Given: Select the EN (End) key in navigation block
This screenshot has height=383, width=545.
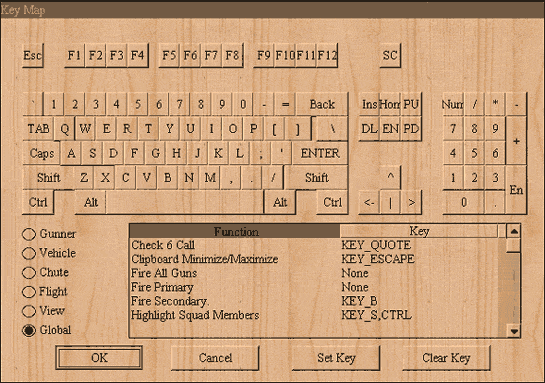Looking at the screenshot, I should point(390,129).
